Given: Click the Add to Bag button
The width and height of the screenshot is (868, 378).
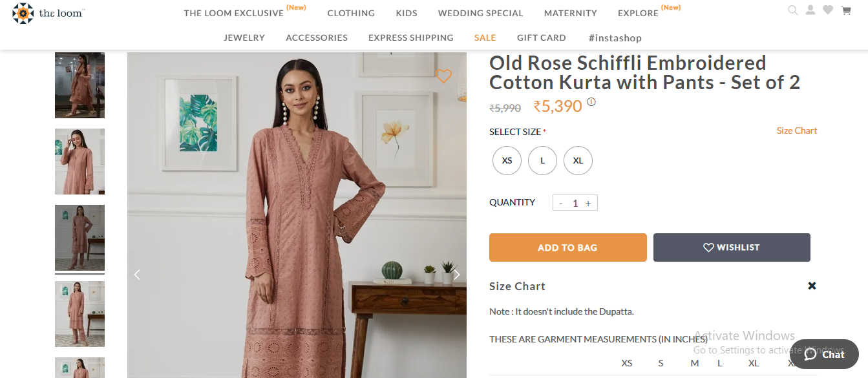Looking at the screenshot, I should pyautogui.click(x=567, y=247).
